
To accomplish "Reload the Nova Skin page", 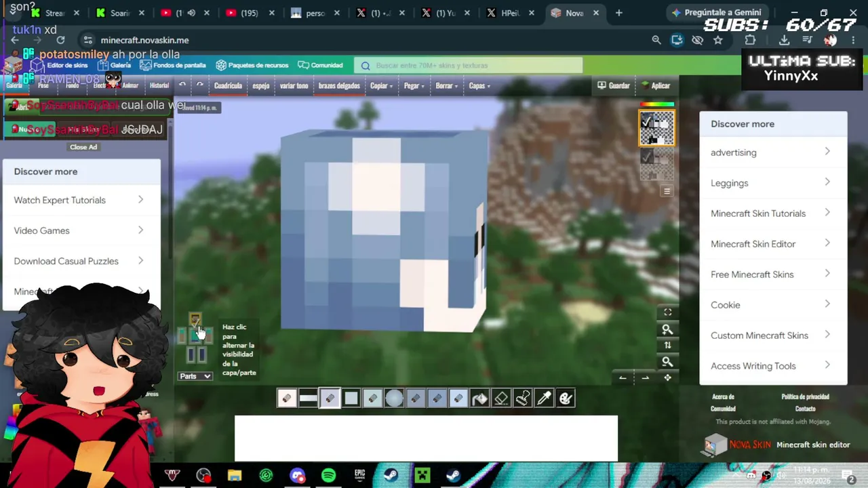I will tap(60, 40).
